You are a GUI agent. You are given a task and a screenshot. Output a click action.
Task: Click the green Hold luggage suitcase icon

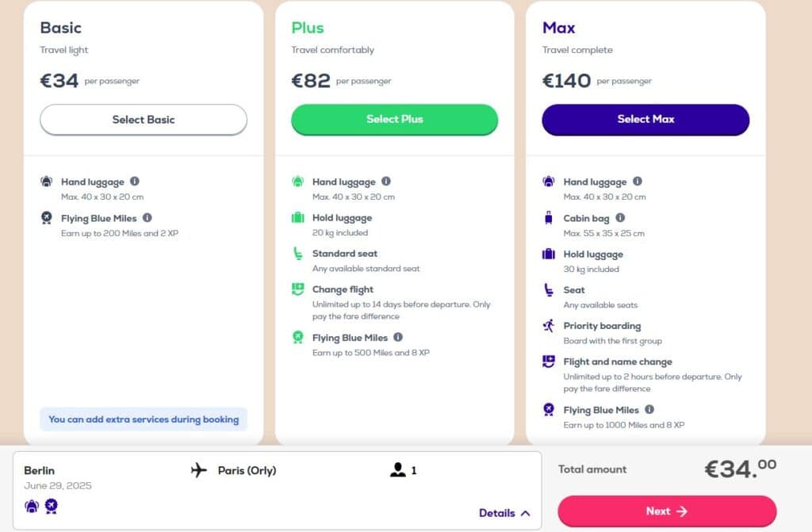click(x=298, y=218)
